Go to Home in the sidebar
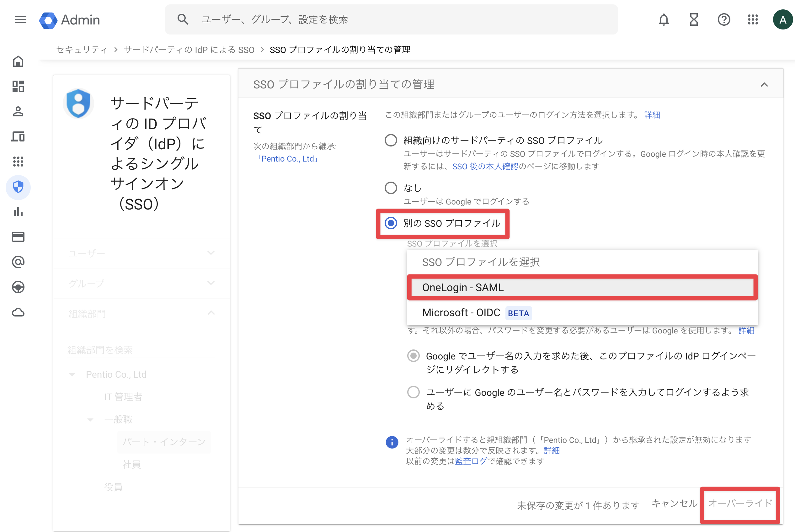 pos(18,61)
